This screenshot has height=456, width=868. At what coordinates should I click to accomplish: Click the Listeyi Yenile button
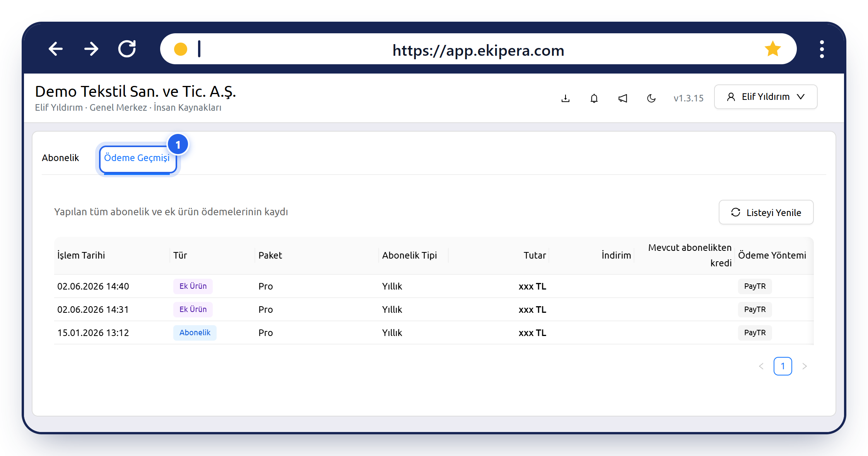[766, 212]
